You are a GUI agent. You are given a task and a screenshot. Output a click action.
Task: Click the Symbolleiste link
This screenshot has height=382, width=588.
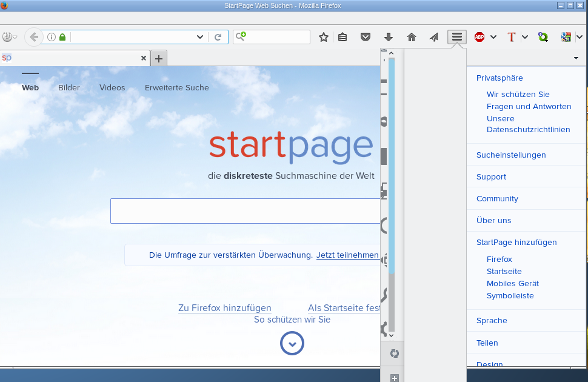[x=510, y=296]
